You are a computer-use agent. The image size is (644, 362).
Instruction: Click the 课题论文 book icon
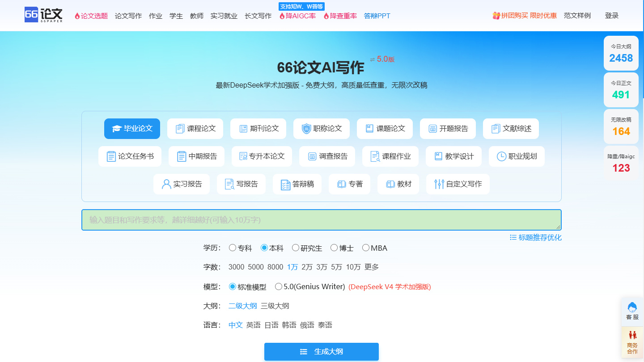(369, 129)
